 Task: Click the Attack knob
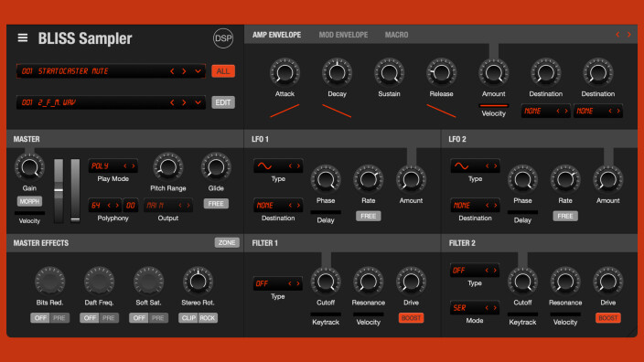click(284, 72)
